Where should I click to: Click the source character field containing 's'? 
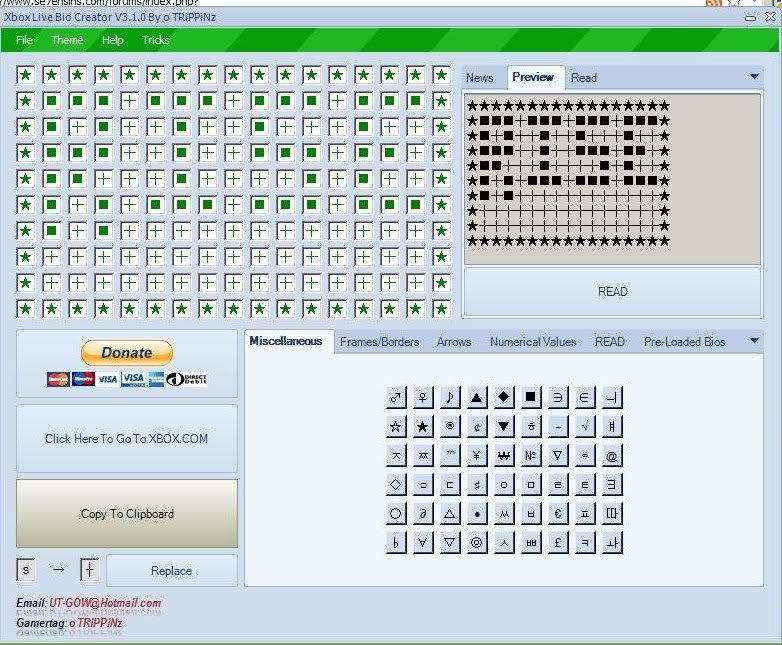(26, 570)
